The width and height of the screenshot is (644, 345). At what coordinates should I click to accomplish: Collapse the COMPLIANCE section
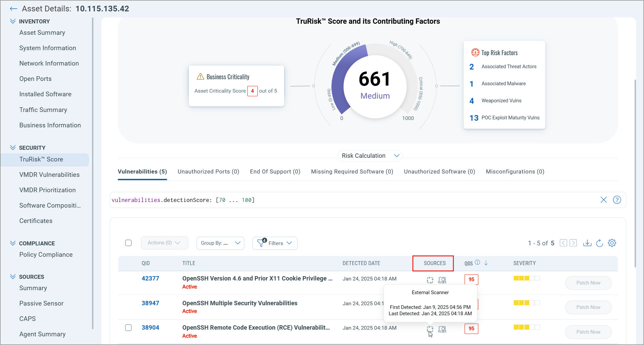13,243
